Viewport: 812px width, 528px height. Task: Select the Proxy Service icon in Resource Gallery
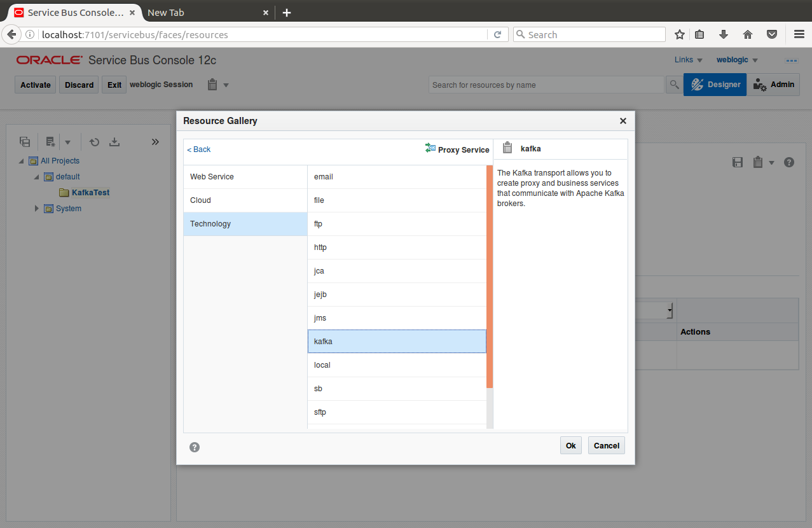pos(431,148)
